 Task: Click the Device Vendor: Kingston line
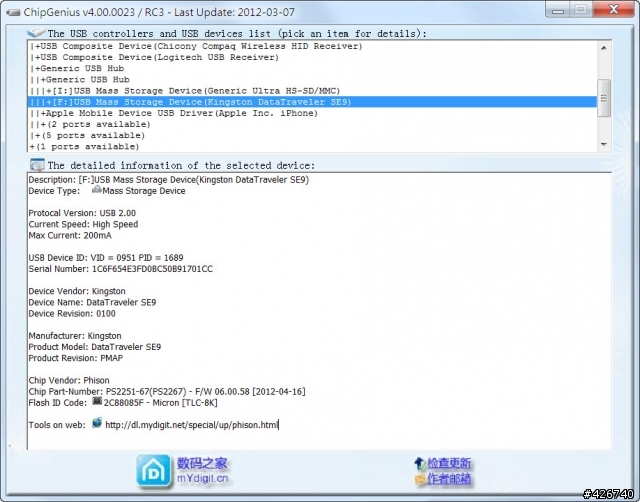click(77, 291)
